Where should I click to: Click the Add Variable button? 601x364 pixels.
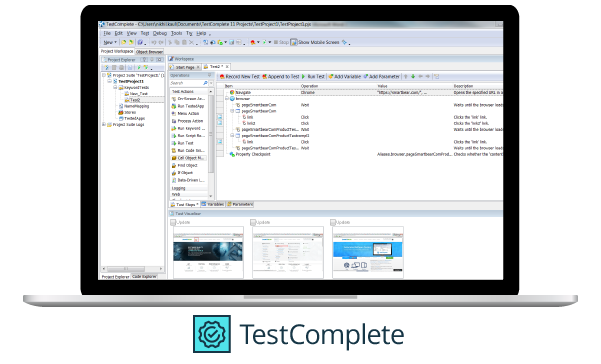coord(344,77)
